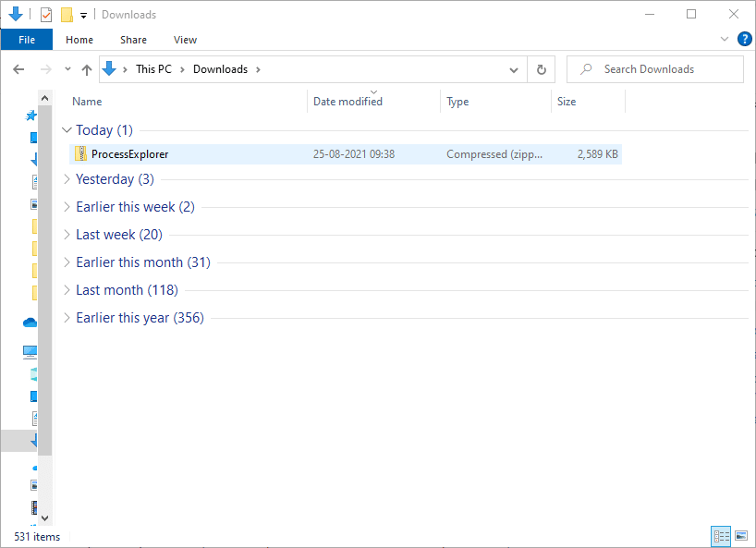
Task: Open the File menu
Action: pos(27,40)
